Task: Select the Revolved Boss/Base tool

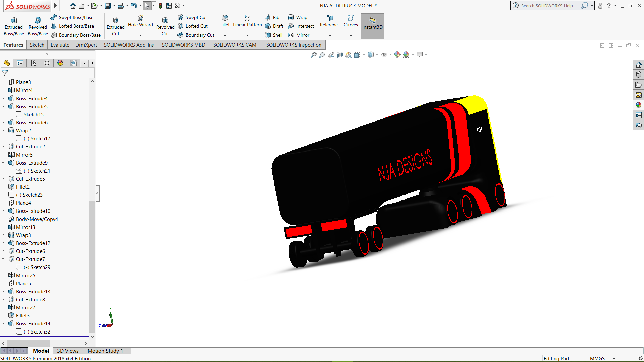Action: pos(38,26)
